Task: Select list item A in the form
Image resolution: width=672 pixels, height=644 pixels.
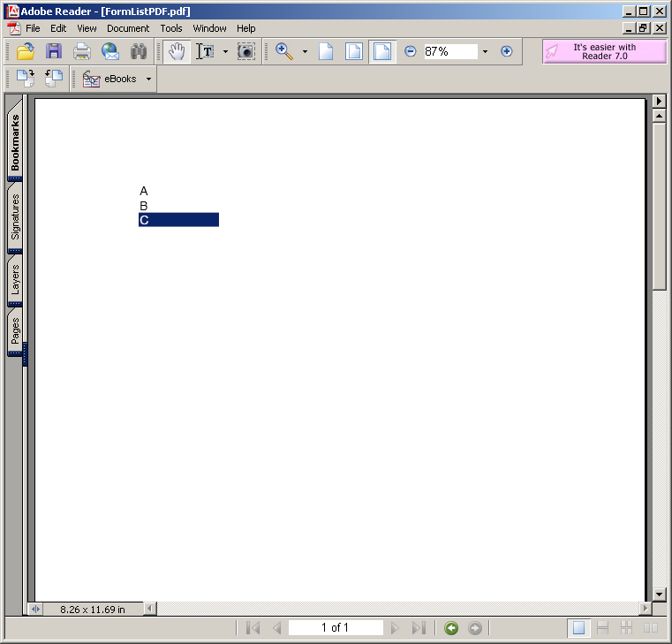Action: [x=178, y=191]
